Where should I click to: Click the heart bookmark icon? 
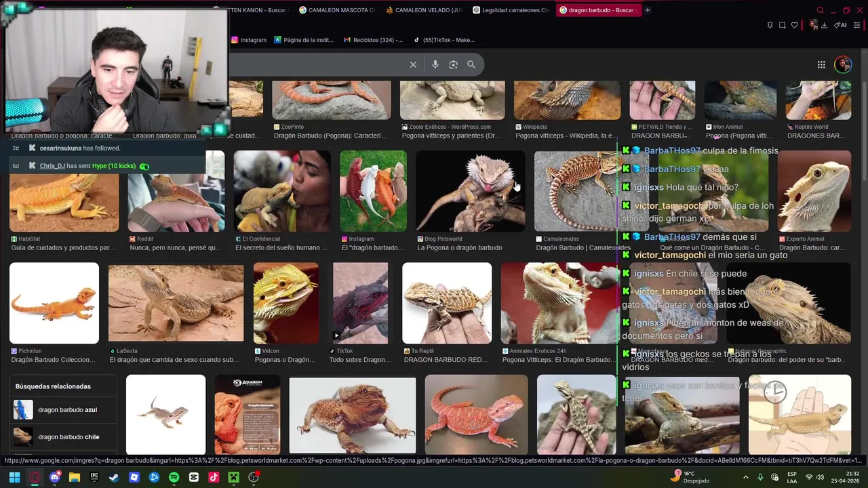[x=795, y=25]
